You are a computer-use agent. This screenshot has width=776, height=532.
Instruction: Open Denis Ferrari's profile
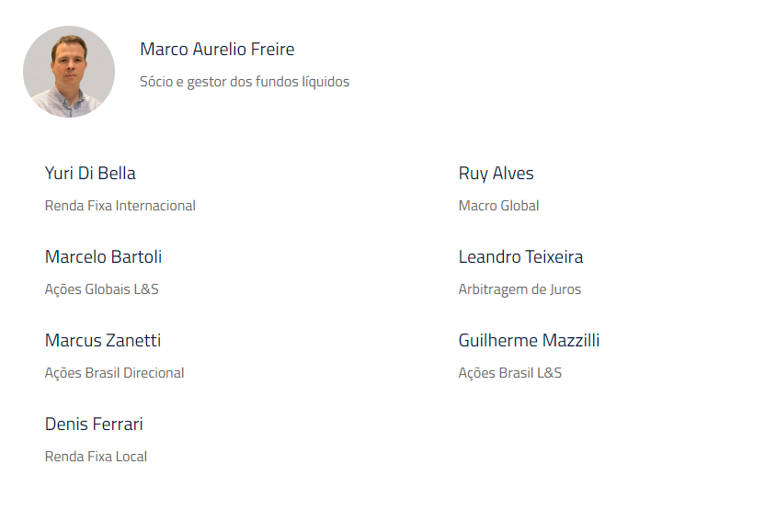(x=94, y=424)
